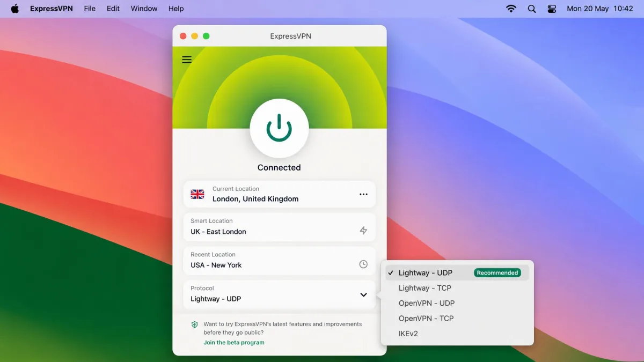This screenshot has height=362, width=644.
Task: Click the checkmark next to Lightway - UDP
Action: (391, 273)
